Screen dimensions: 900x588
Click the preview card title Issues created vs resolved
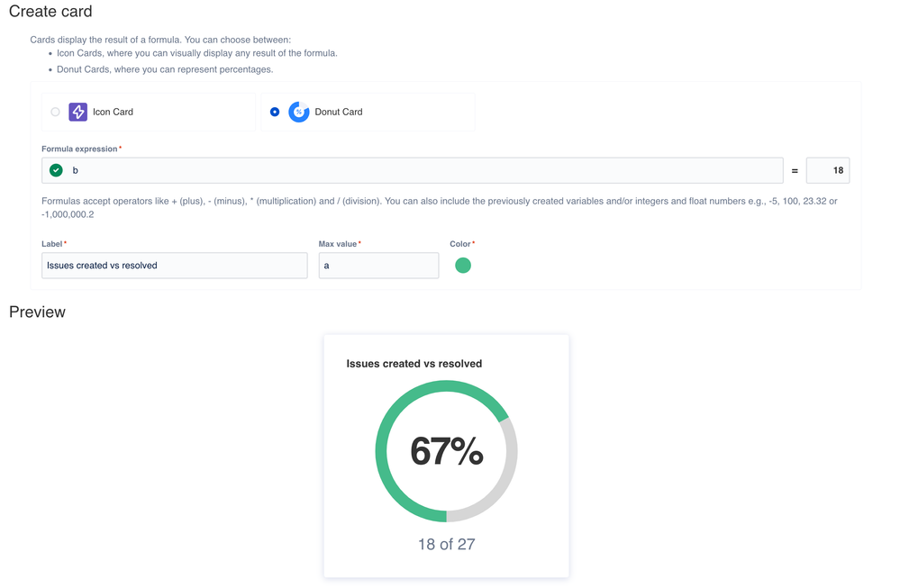[x=414, y=364]
